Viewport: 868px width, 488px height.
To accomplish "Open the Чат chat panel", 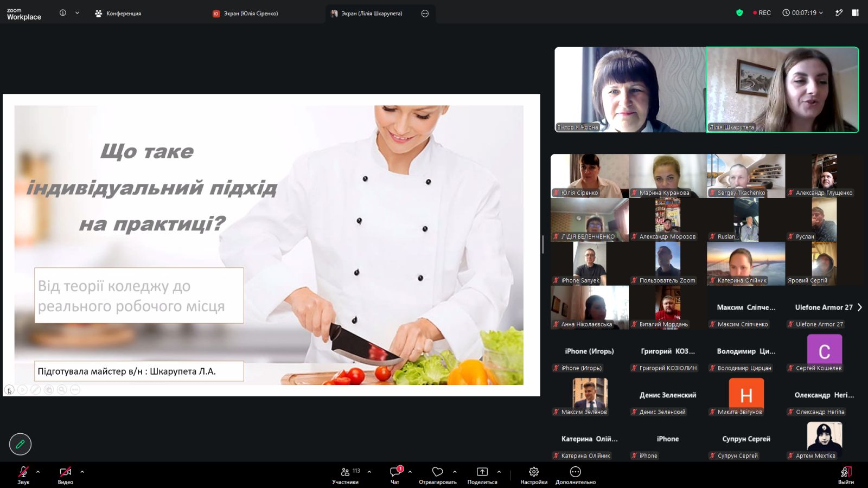I will (395, 475).
